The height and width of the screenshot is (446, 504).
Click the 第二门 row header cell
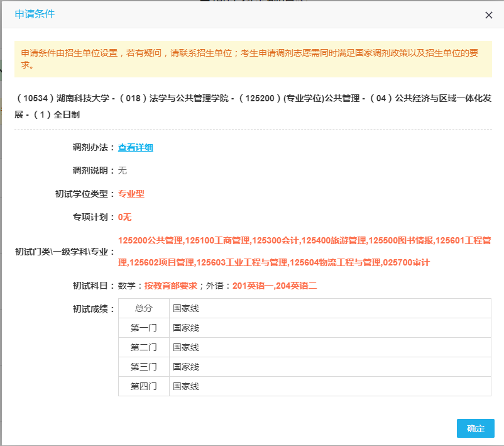(x=144, y=347)
